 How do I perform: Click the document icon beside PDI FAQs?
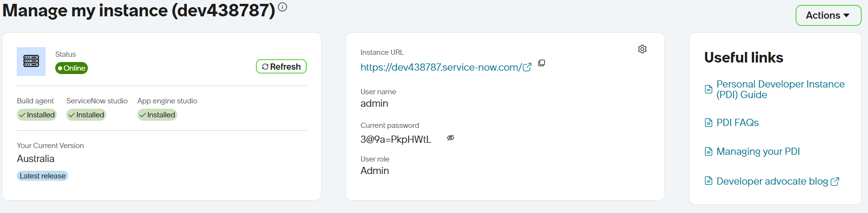tap(709, 123)
